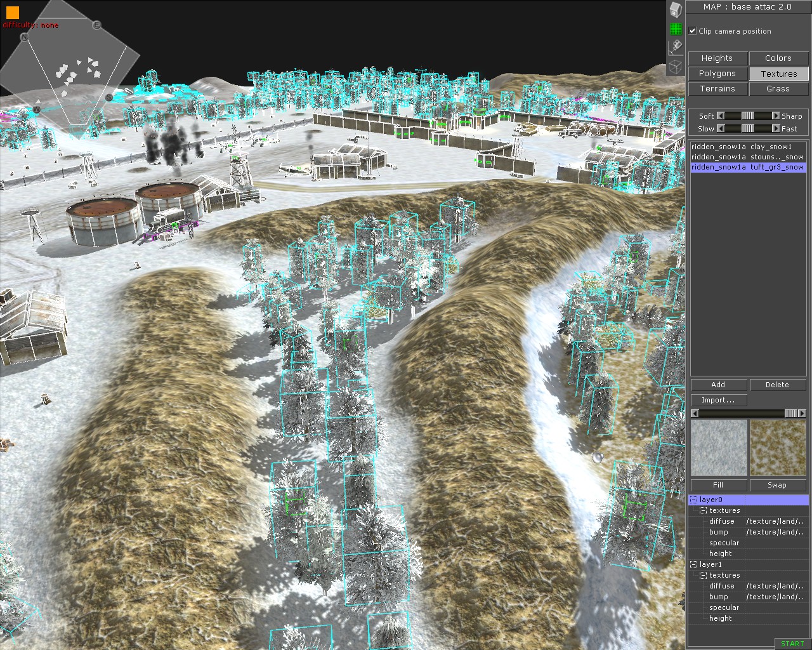Switch to the Heights tab

(717, 58)
